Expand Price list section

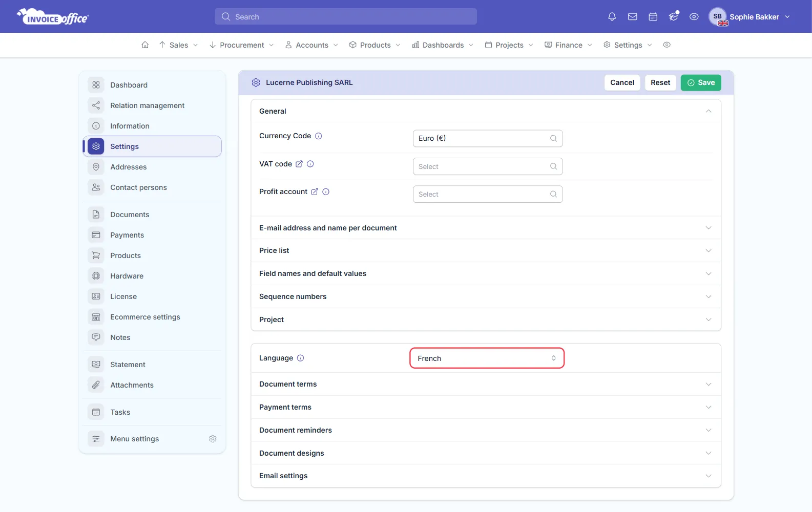486,250
